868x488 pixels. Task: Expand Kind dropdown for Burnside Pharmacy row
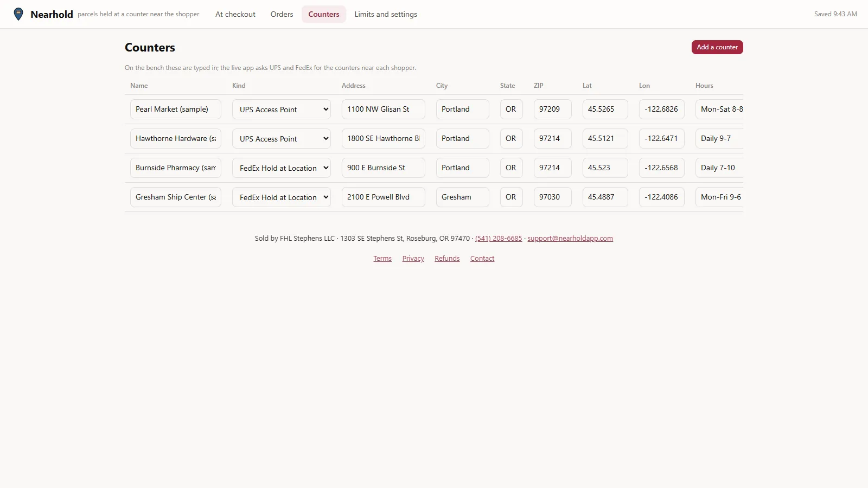click(x=282, y=168)
